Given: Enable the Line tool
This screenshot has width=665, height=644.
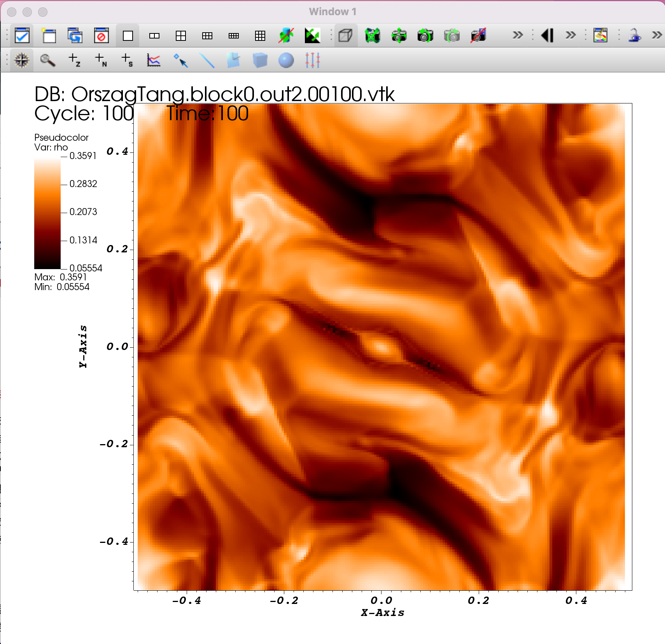Looking at the screenshot, I should [207, 61].
